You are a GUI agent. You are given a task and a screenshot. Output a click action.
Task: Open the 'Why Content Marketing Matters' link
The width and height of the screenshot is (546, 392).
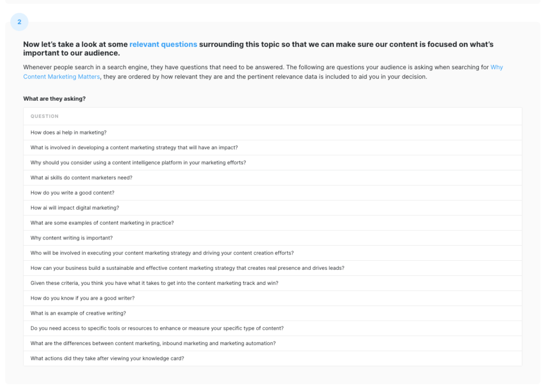pos(61,77)
